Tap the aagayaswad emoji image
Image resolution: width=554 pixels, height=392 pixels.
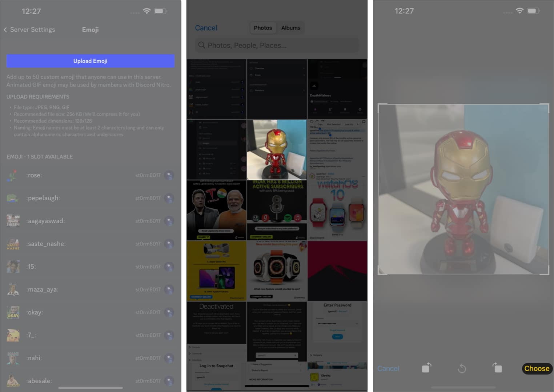13,221
